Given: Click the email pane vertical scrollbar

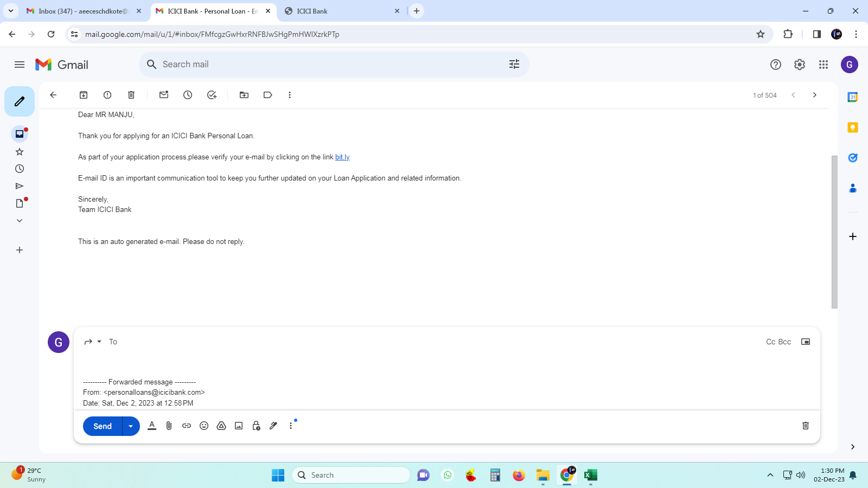Looking at the screenshot, I should pos(834,232).
